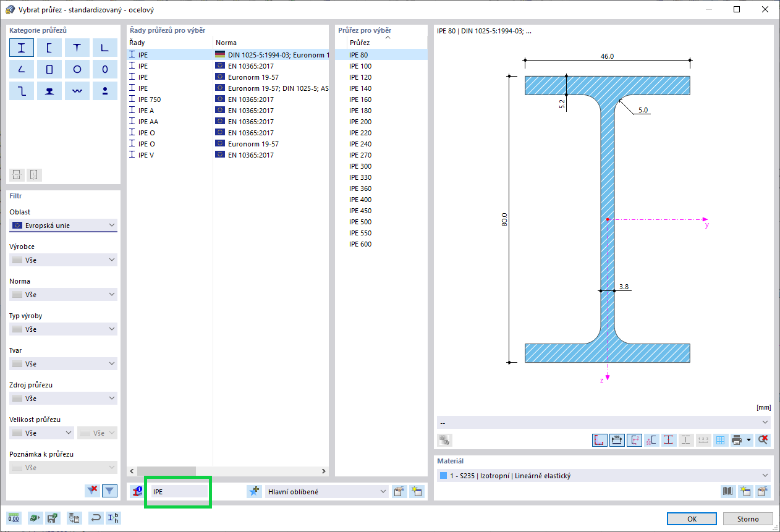Sort by the Norma column header

(271, 43)
